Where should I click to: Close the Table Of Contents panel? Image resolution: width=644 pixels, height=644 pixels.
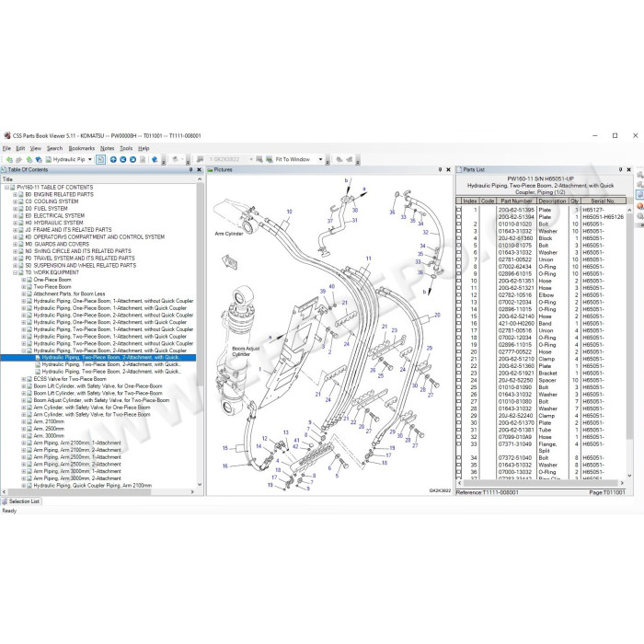200,169
